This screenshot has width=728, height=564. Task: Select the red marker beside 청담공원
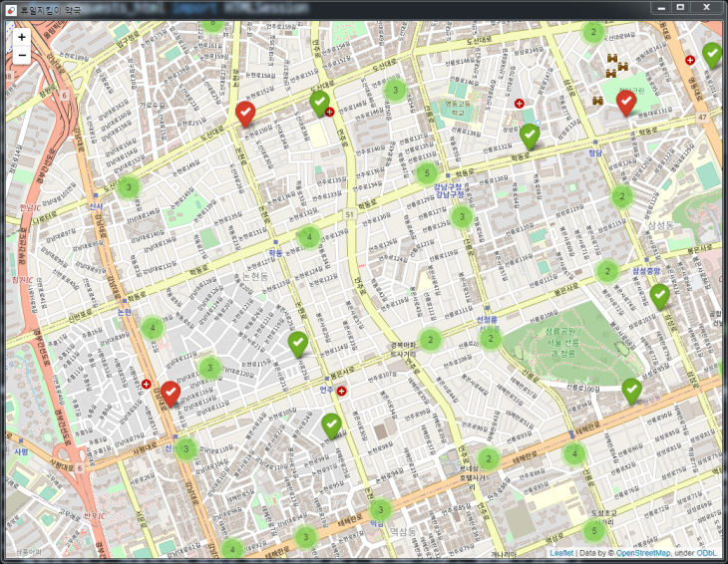pyautogui.click(x=626, y=102)
